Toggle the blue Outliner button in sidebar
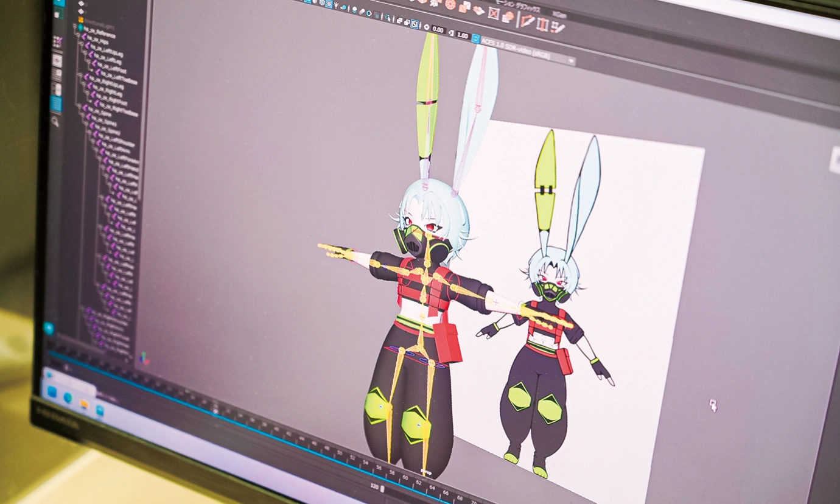This screenshot has height=504, width=840. 56,103
